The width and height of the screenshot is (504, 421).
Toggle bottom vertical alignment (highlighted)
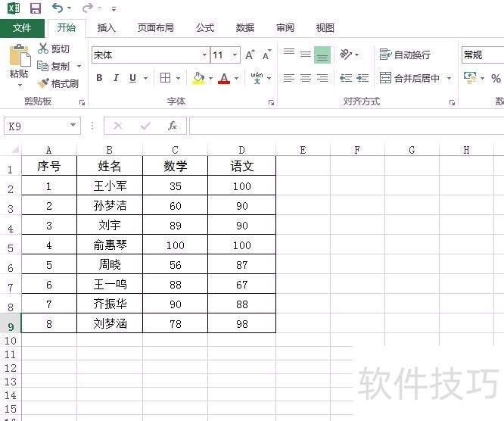click(x=322, y=55)
